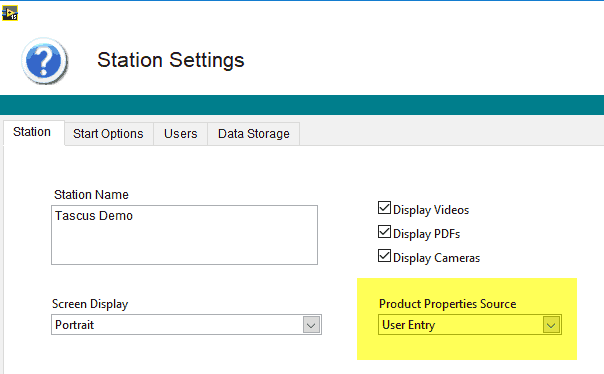Open the Users tab

tap(181, 134)
